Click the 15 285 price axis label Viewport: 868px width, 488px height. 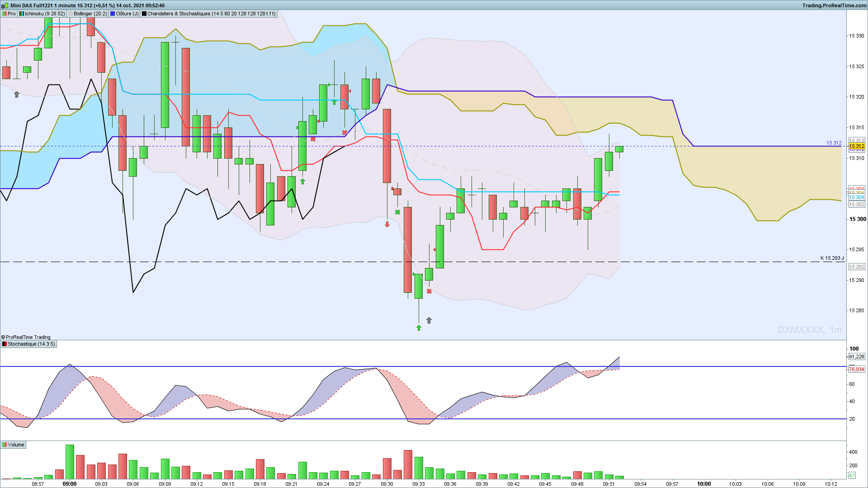pyautogui.click(x=857, y=310)
